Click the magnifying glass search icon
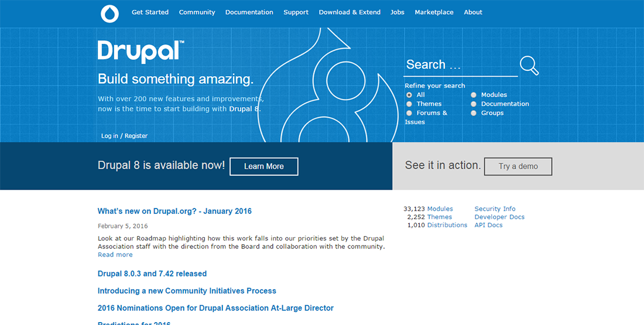 [529, 66]
